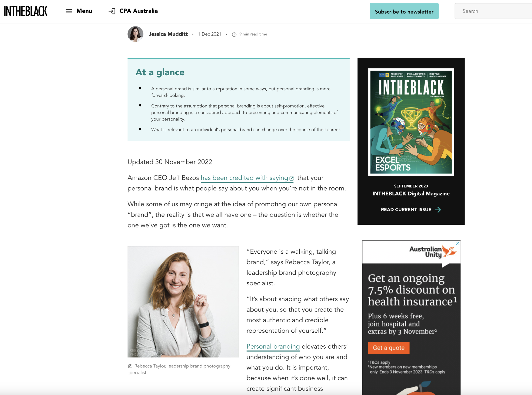532x395 pixels.
Task: Click INTHEBLACK magazine cover image
Action: point(411,122)
